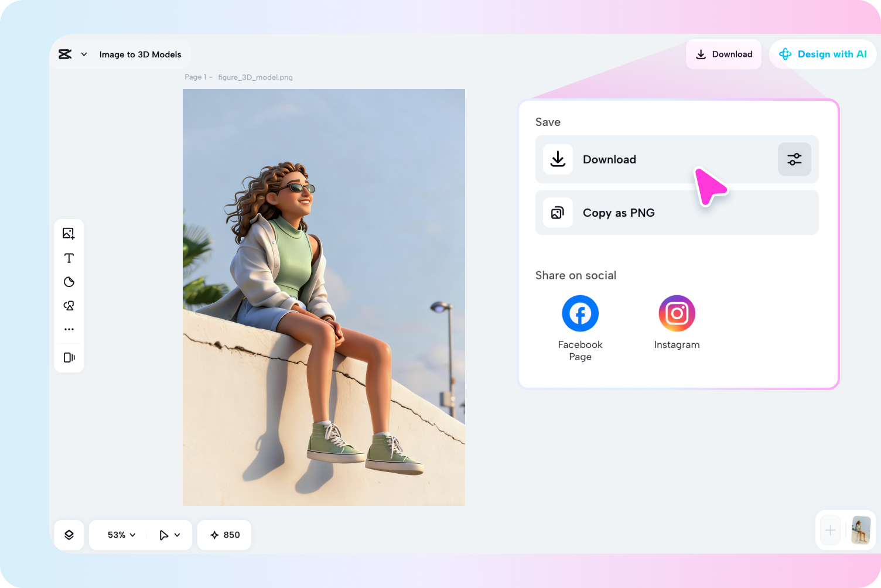Screen dimensions: 881x588
Task: Open more tools via the ellipsis icon
Action: click(x=69, y=329)
